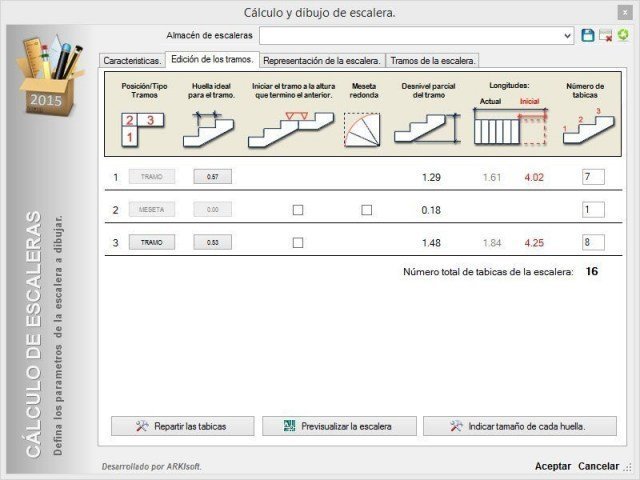Click the Repartir las tabicas button
This screenshot has width=640, height=480.
(182, 426)
